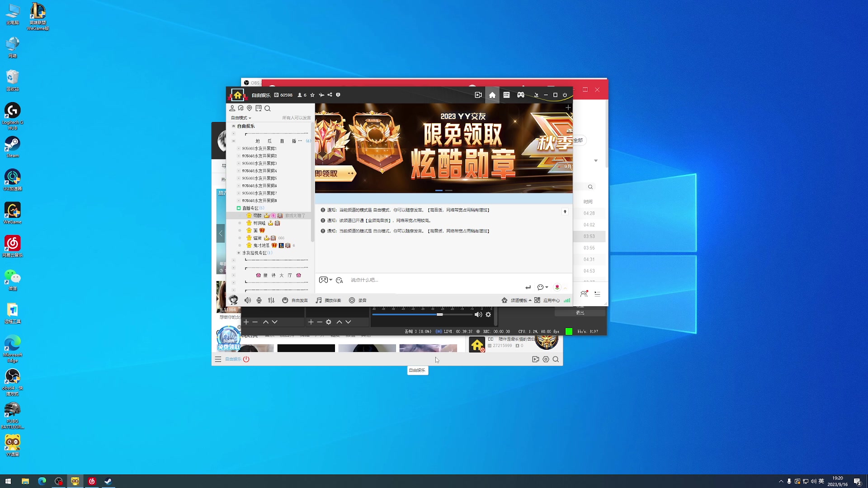Open OBS source properties gear icon
868x488 pixels.
click(x=329, y=322)
